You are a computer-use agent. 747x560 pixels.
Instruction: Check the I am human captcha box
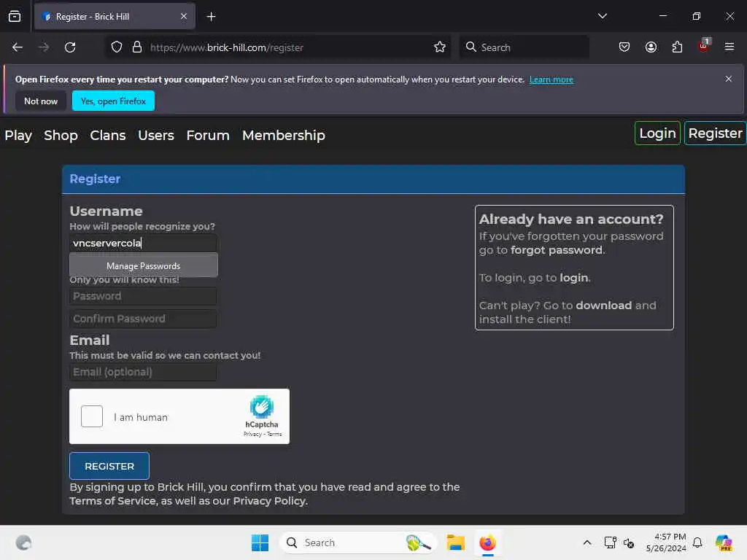click(92, 416)
